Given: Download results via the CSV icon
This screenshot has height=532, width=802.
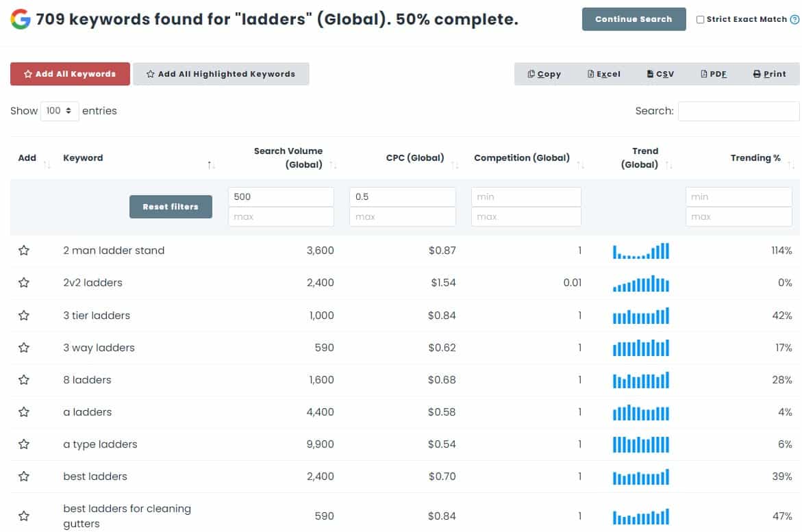Looking at the screenshot, I should [x=659, y=73].
